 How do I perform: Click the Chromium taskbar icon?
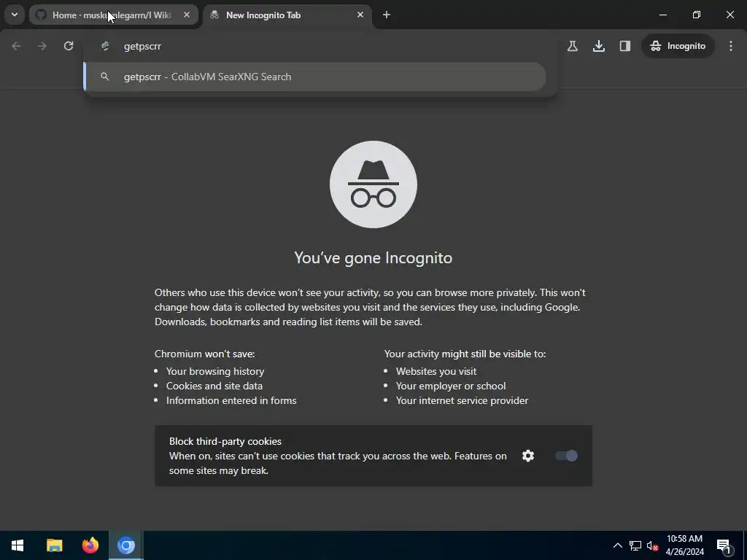pos(126,545)
